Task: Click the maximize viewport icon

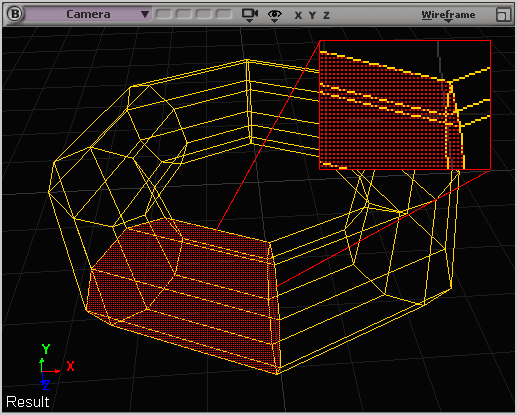Action: click(x=503, y=15)
